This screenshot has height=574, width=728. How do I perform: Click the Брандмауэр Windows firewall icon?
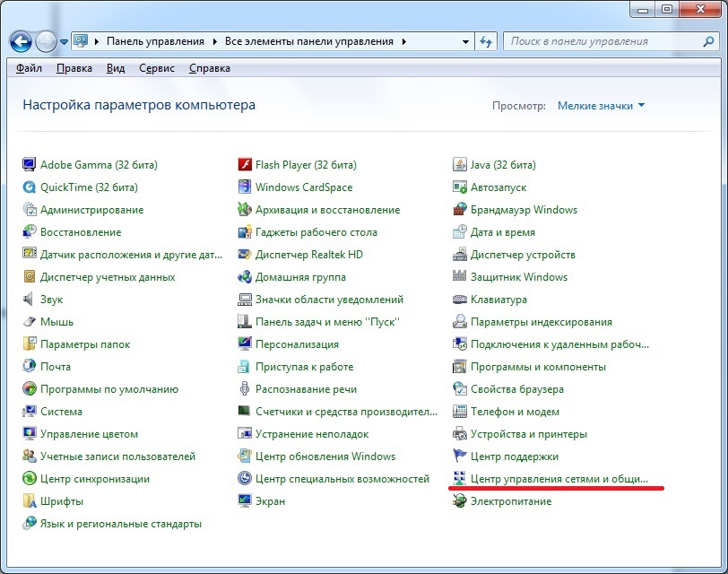point(459,210)
